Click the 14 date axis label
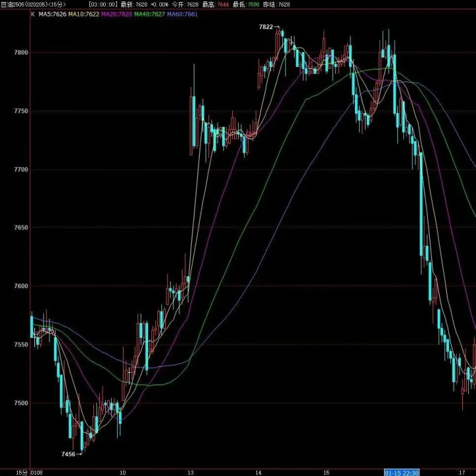This screenshot has height=476, width=476. (x=258, y=473)
